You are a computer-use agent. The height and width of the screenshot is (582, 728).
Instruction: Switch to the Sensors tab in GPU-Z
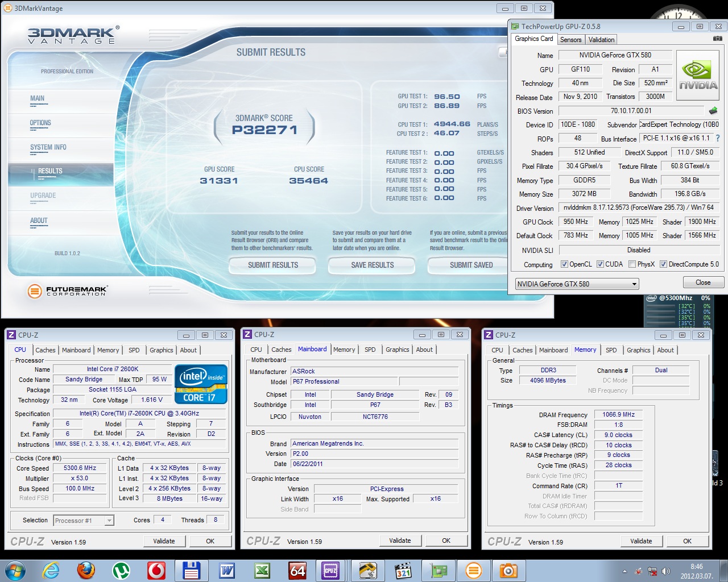click(x=570, y=40)
